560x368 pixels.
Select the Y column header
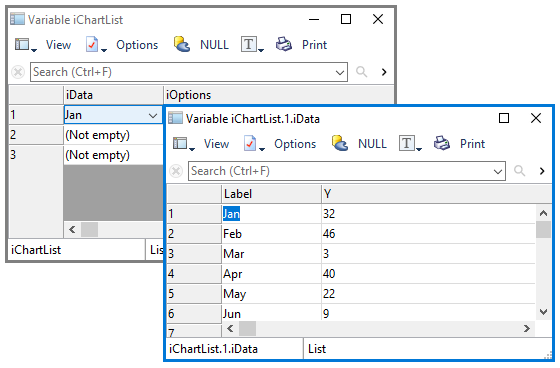pyautogui.click(x=436, y=194)
